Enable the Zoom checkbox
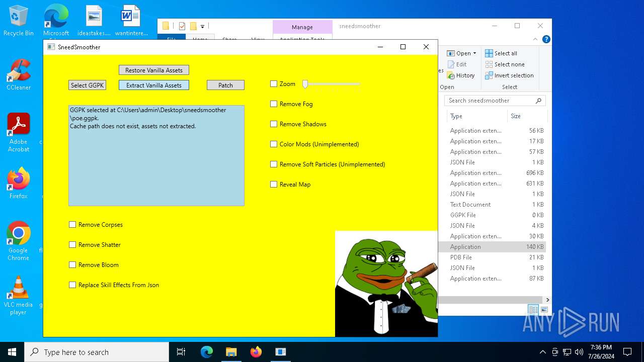 [x=274, y=84]
